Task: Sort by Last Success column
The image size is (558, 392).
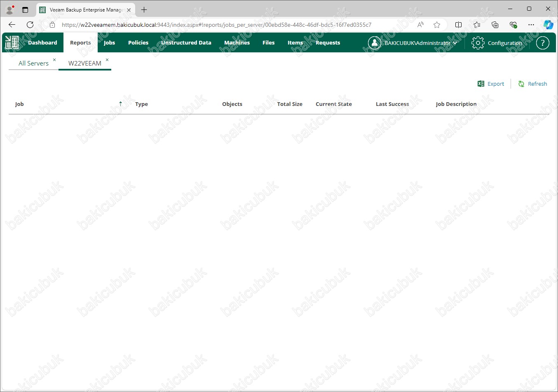Action: coord(392,104)
